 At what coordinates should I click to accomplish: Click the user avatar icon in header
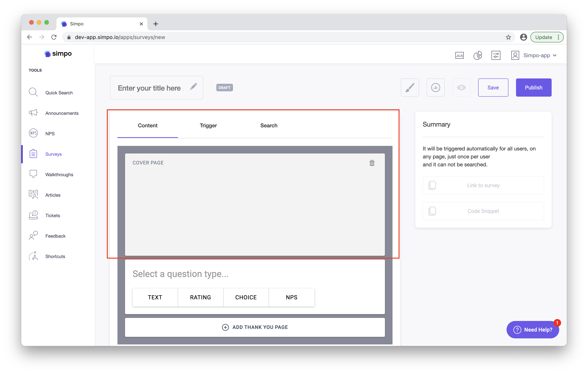(515, 56)
